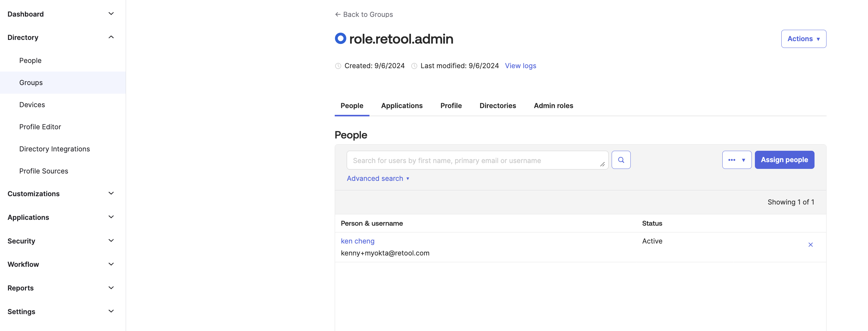Switch to the Admin roles tab
The height and width of the screenshot is (331, 868).
pos(553,106)
